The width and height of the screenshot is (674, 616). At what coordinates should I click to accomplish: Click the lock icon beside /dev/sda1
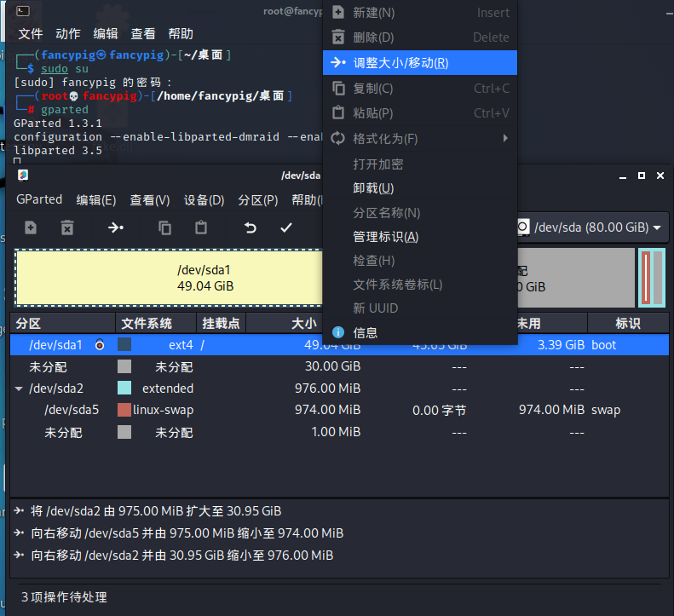click(100, 345)
